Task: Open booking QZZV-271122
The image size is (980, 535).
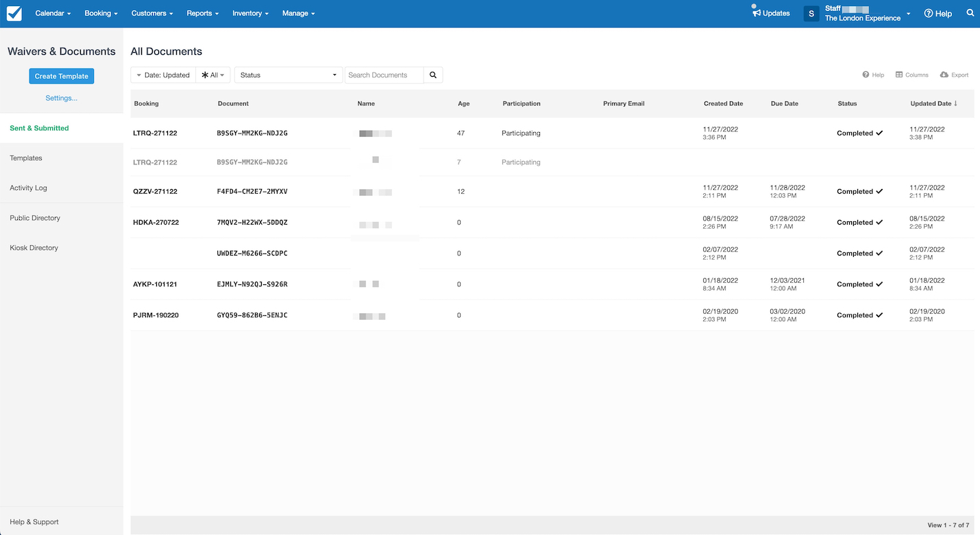Action: point(155,191)
